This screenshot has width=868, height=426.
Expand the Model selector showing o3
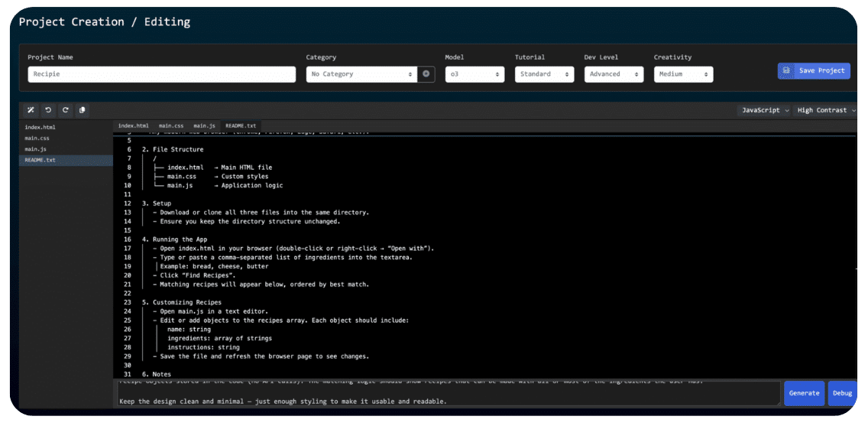(x=474, y=74)
